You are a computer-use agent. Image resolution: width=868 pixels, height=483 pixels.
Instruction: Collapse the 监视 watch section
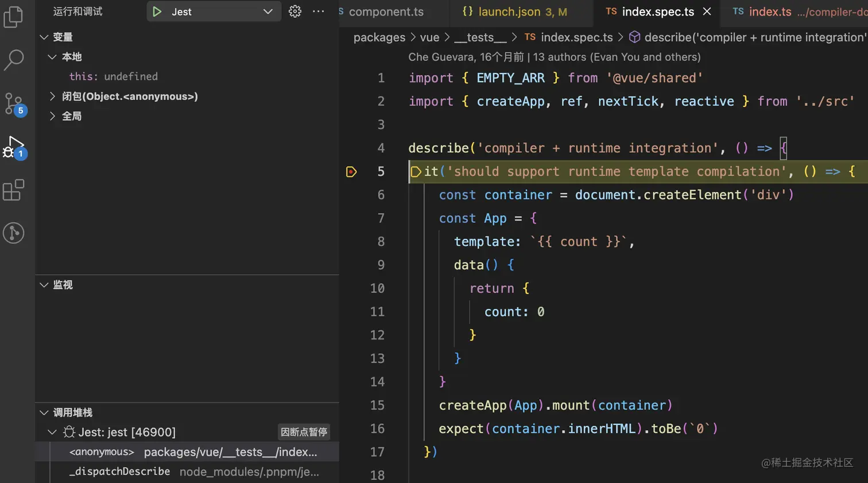click(x=44, y=285)
